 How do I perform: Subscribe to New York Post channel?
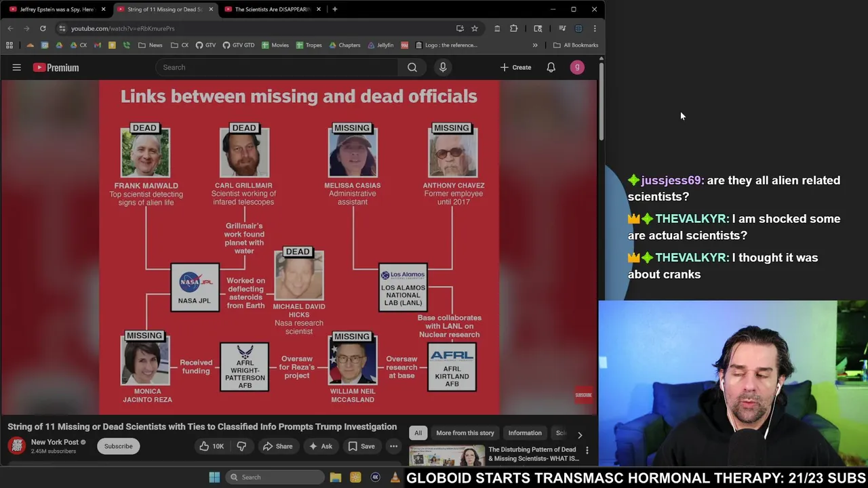coord(118,446)
